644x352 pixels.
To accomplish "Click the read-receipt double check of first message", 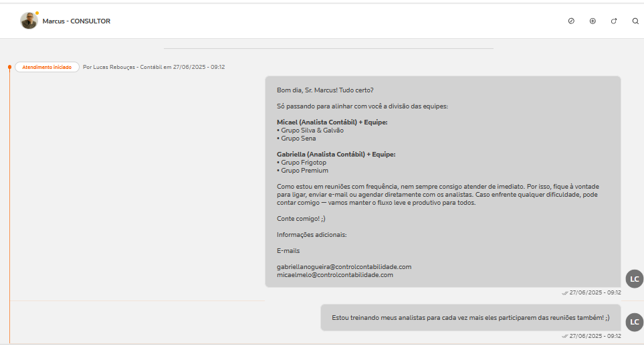I will click(x=564, y=292).
